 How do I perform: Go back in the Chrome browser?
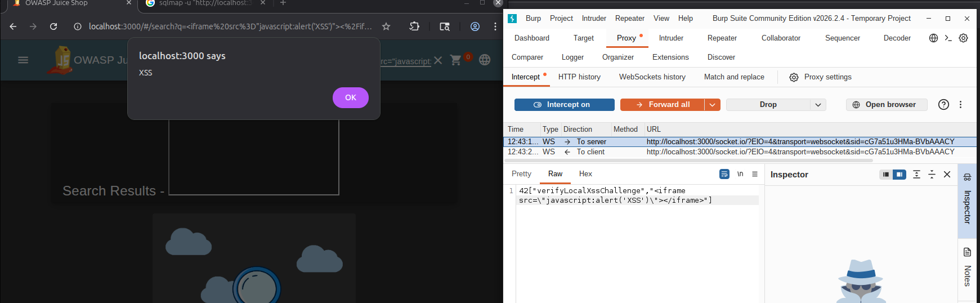point(13,26)
